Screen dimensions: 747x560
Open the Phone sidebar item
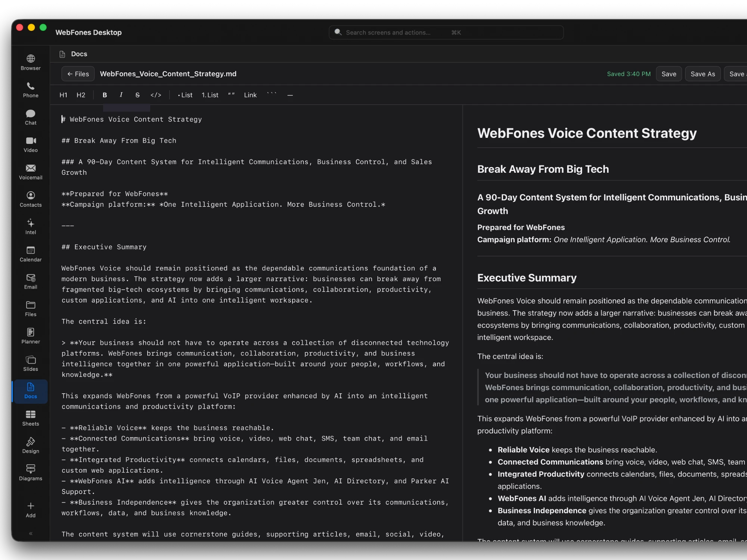(31, 90)
